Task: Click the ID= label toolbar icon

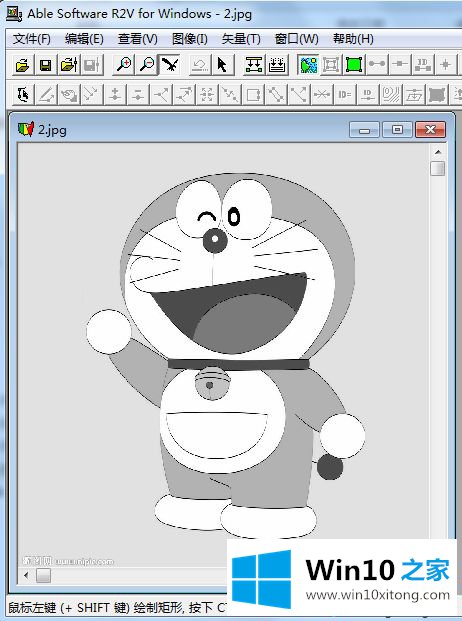Action: (345, 95)
